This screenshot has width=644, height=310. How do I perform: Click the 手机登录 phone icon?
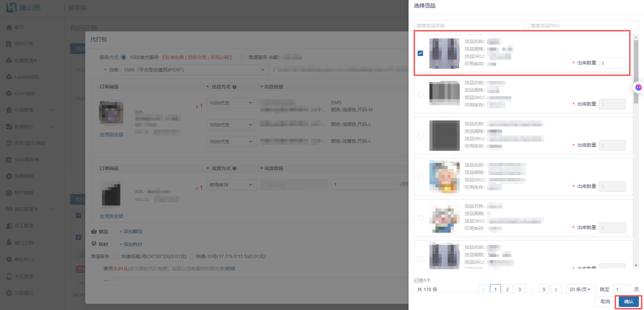pyautogui.click(x=9, y=276)
